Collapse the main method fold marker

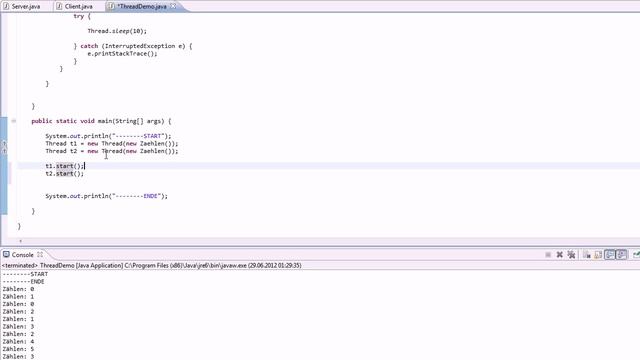tap(13, 121)
